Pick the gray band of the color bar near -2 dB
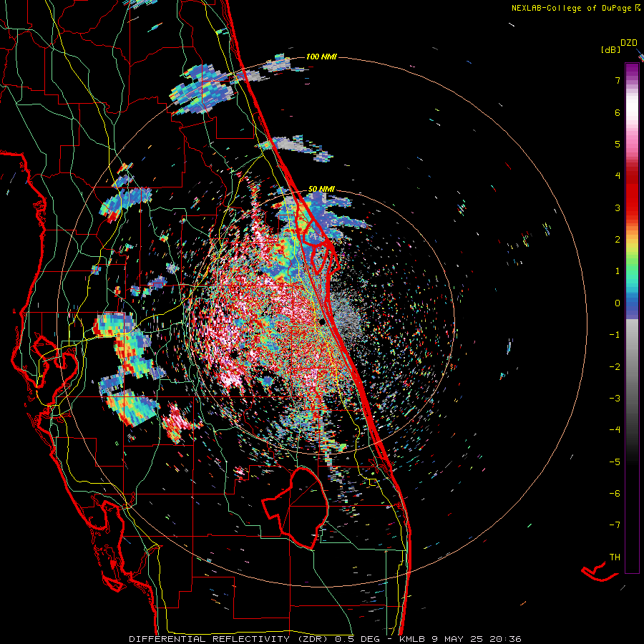 click(632, 367)
